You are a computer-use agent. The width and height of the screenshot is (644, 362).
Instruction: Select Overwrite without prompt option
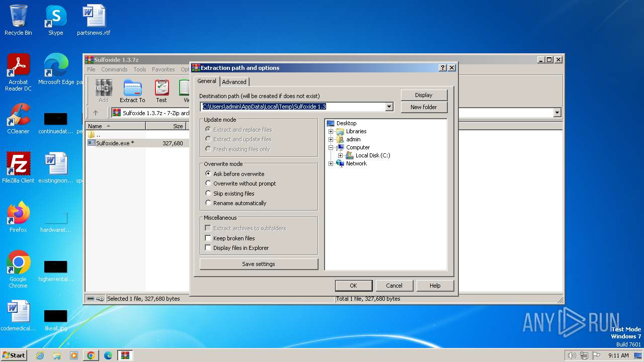point(240,184)
